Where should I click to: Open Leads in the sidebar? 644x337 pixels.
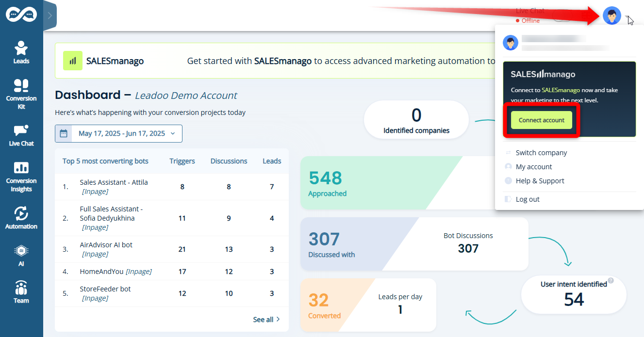[21, 52]
